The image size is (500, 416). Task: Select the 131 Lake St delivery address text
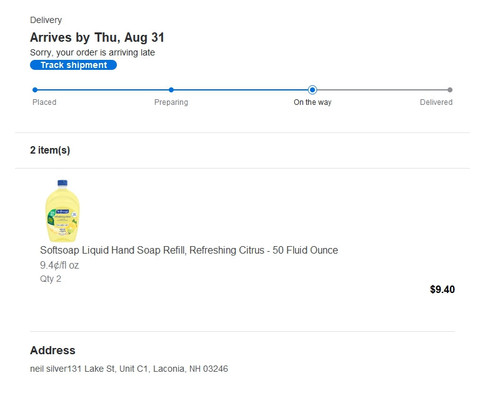(129, 369)
